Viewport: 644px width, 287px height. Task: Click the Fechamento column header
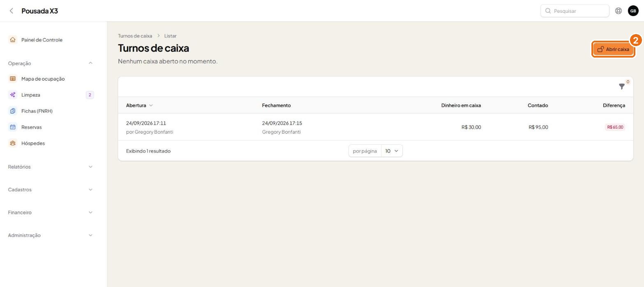(276, 105)
